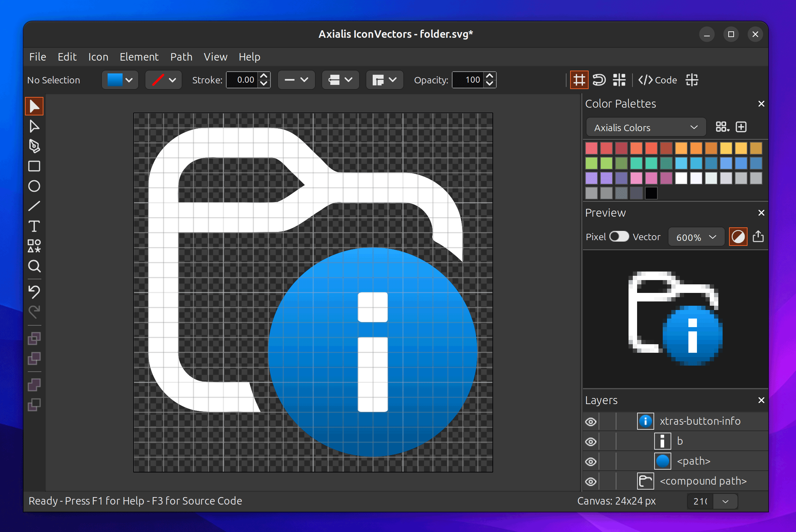Open the Edit menu
The image size is (796, 532).
coord(67,57)
